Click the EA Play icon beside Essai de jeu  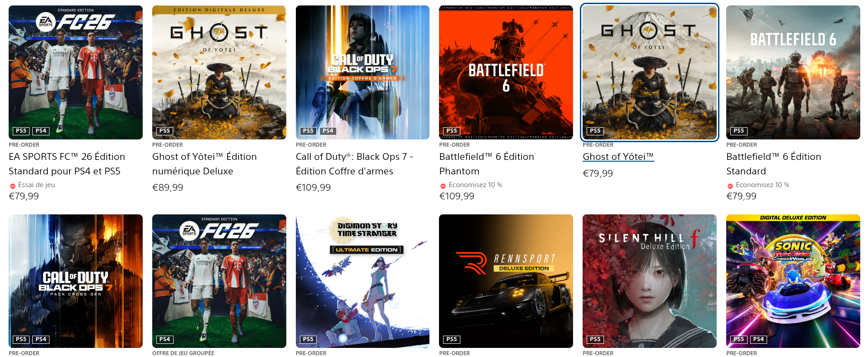pyautogui.click(x=13, y=186)
